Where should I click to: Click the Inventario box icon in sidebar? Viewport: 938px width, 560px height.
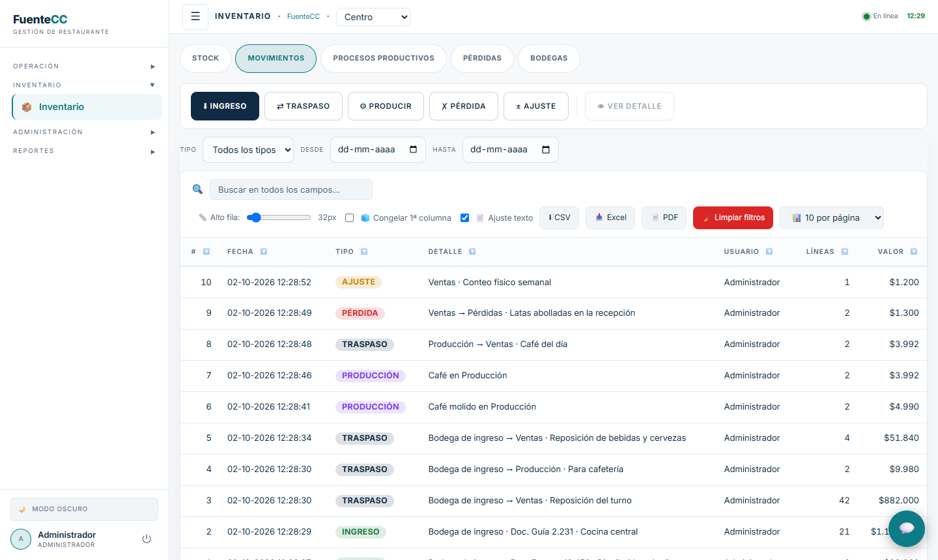(27, 107)
